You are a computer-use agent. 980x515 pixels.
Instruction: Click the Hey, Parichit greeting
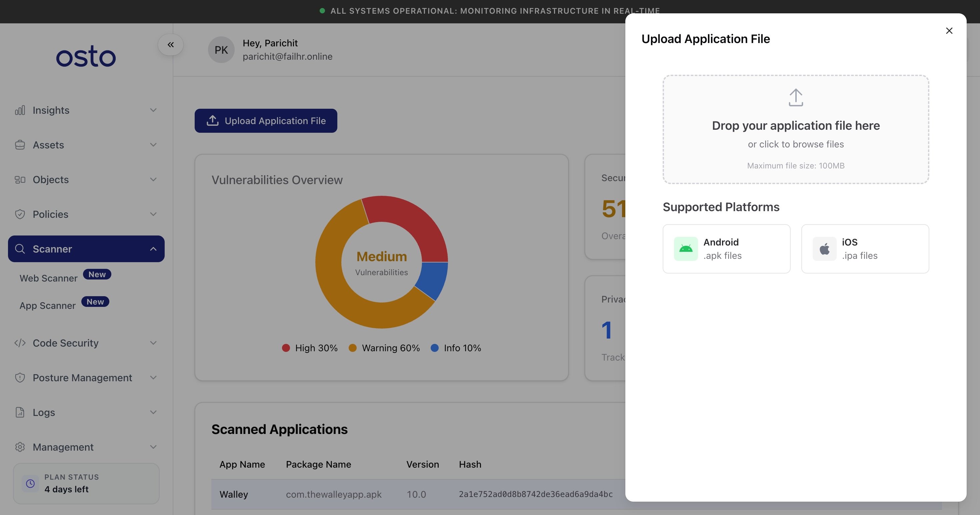pos(270,43)
